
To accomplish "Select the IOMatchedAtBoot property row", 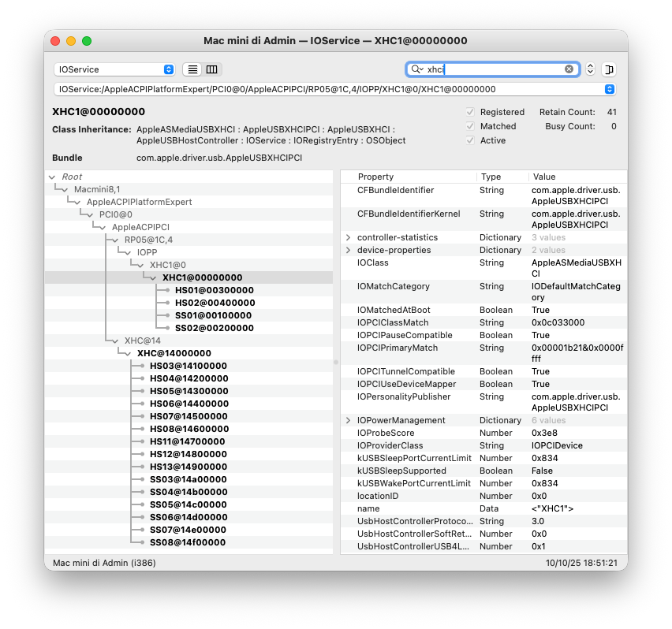I will pyautogui.click(x=483, y=310).
